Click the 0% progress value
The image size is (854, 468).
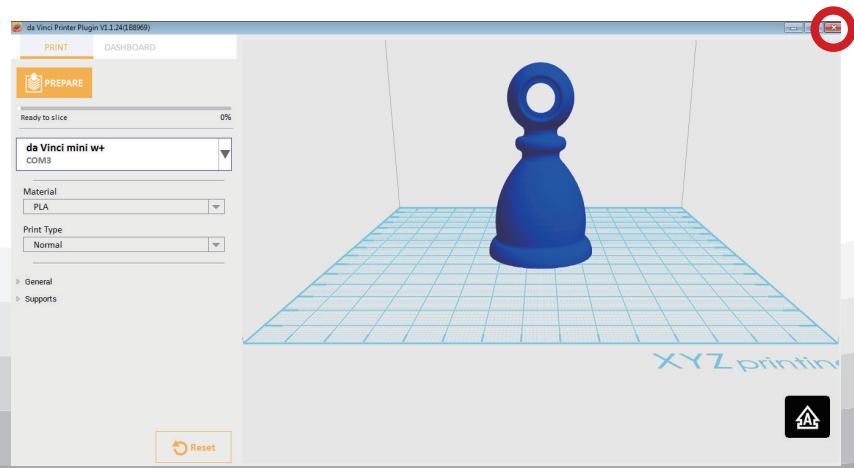pos(225,117)
